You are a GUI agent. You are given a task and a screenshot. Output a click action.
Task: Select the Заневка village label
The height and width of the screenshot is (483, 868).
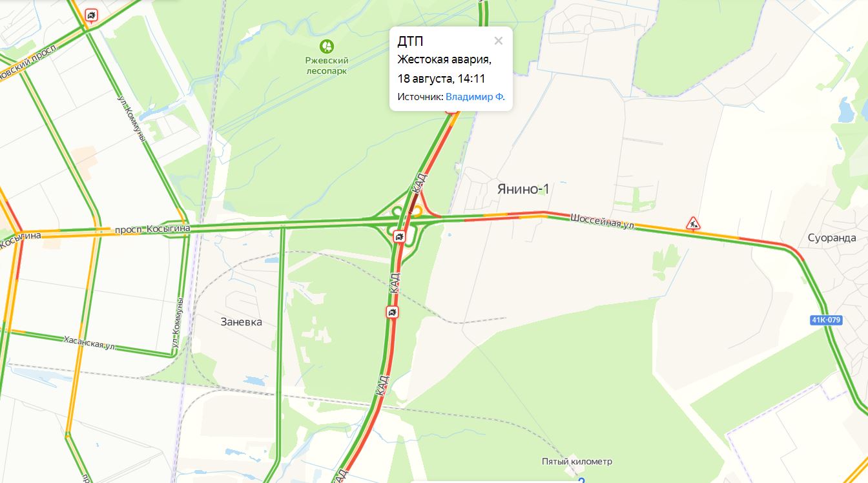pyautogui.click(x=241, y=322)
